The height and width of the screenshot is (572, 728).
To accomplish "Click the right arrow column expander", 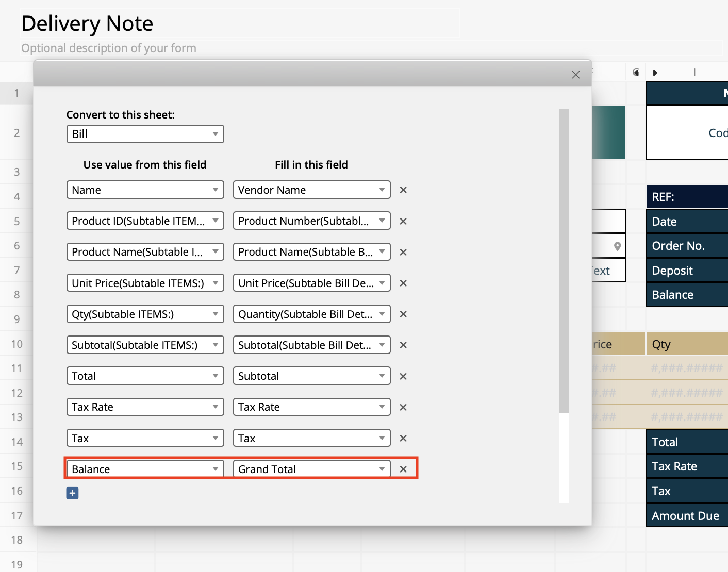I will click(x=655, y=73).
